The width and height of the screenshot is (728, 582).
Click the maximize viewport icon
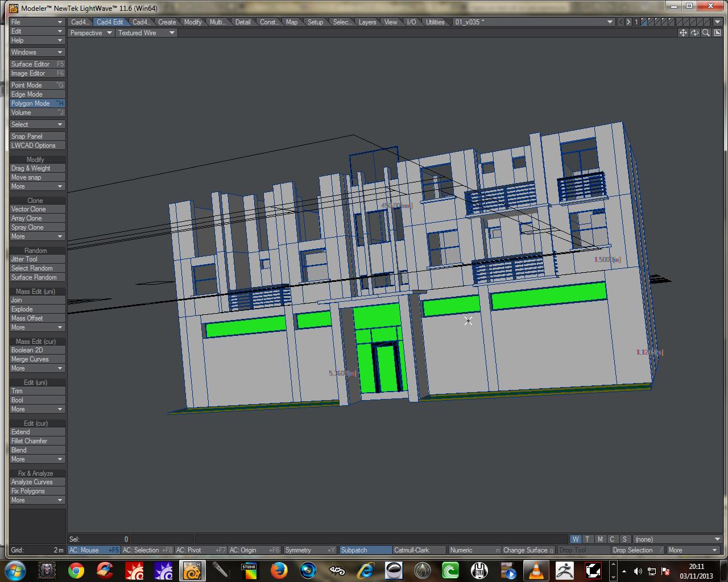[x=717, y=33]
